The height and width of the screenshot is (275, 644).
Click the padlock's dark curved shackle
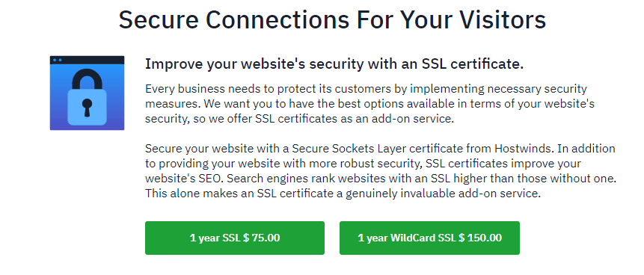[x=87, y=80]
